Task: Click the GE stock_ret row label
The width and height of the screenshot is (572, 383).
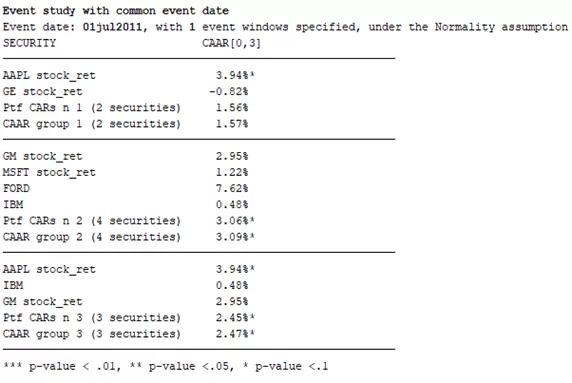Action: coord(43,92)
